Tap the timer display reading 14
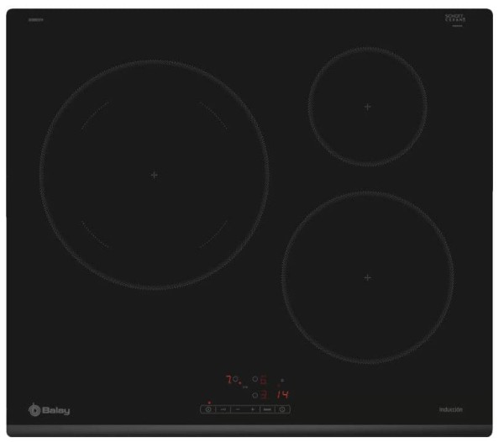This screenshot has width=504, height=442. (283, 394)
